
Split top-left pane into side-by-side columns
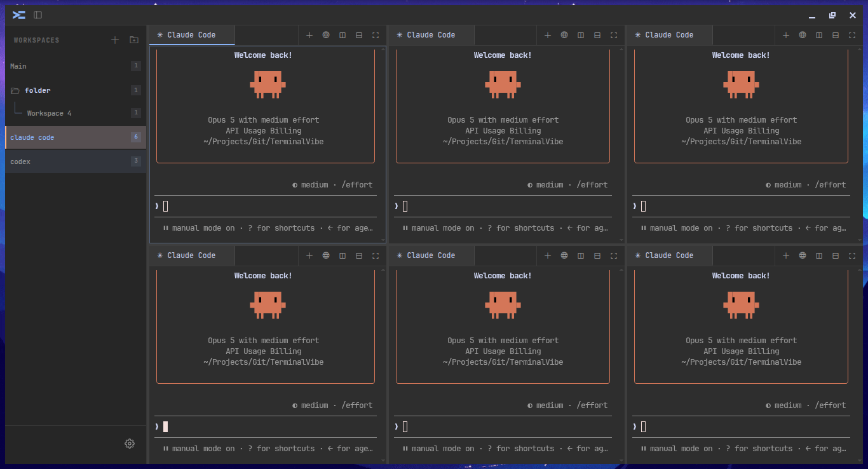click(x=342, y=35)
